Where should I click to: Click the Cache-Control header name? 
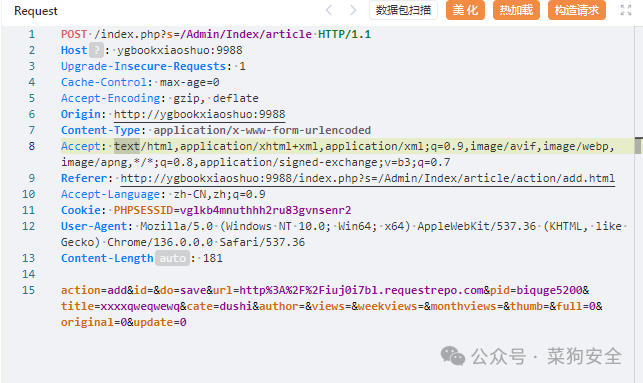coord(104,82)
